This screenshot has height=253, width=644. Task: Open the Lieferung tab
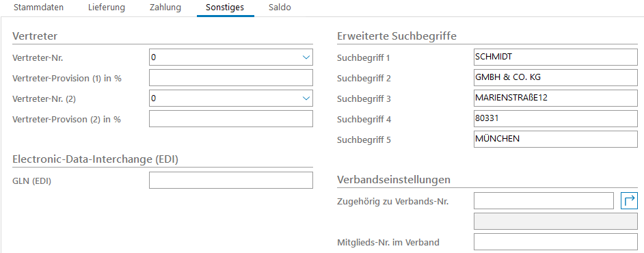[107, 8]
